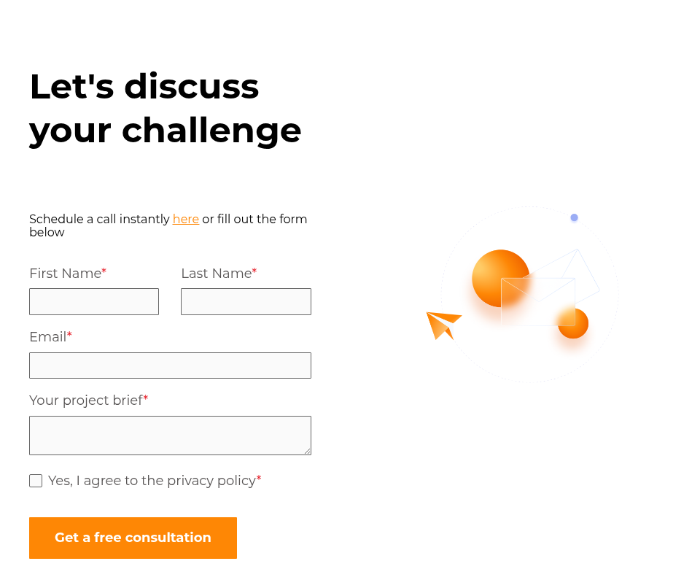The height and width of the screenshot is (588, 700).
Task: Click the 'Email' field label
Action: (48, 337)
